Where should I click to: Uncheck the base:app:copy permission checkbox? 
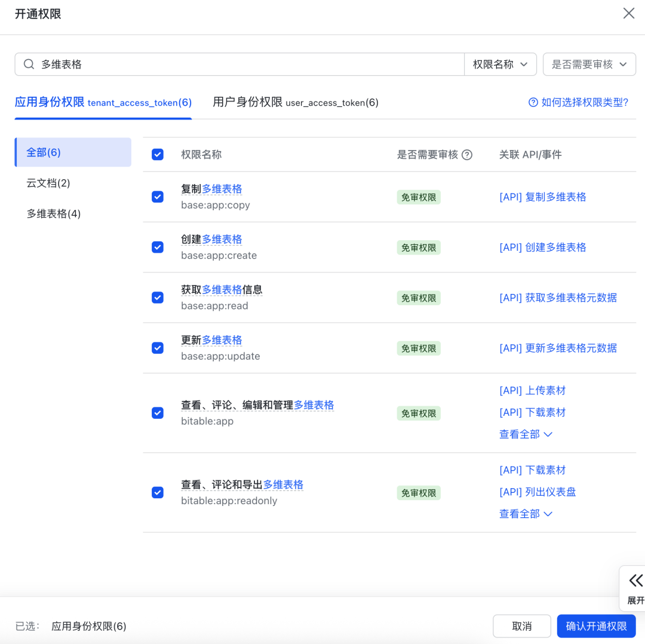click(x=157, y=197)
